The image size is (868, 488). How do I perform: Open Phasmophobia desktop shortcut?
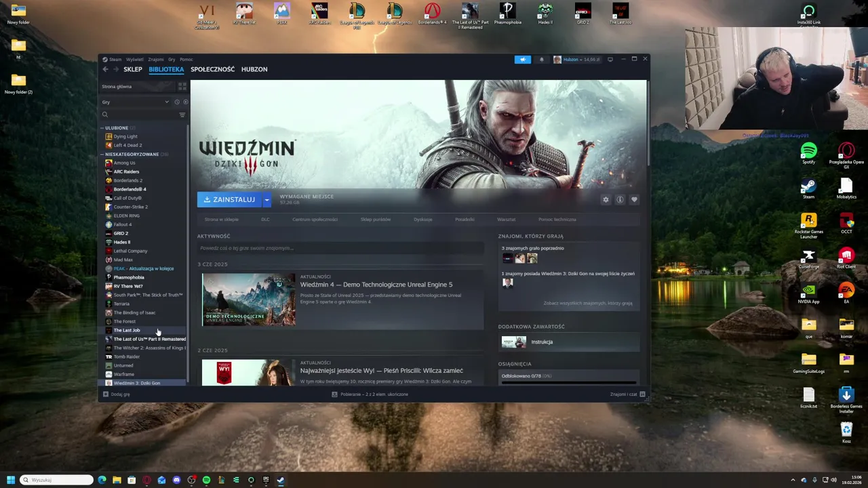click(x=507, y=14)
